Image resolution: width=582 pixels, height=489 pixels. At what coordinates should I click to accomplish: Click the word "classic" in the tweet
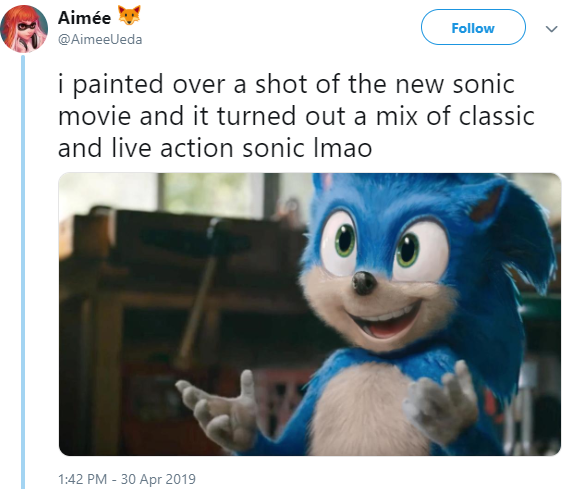(x=496, y=116)
